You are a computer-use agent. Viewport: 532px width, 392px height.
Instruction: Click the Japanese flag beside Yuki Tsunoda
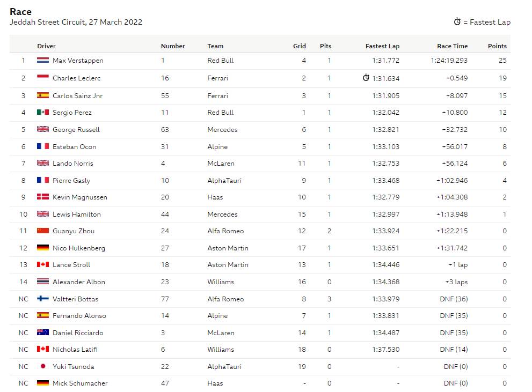(x=43, y=366)
